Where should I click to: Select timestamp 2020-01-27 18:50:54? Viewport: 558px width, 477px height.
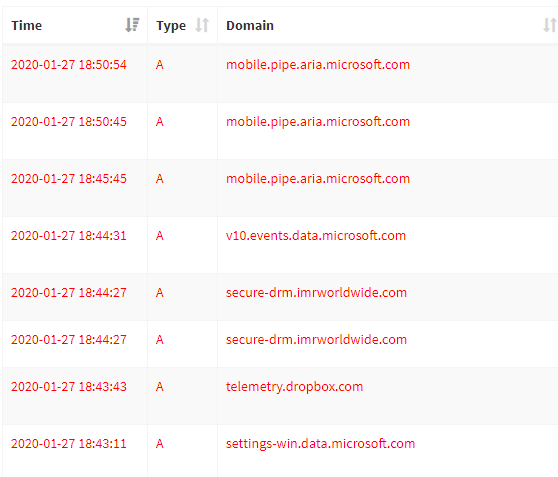(x=69, y=65)
